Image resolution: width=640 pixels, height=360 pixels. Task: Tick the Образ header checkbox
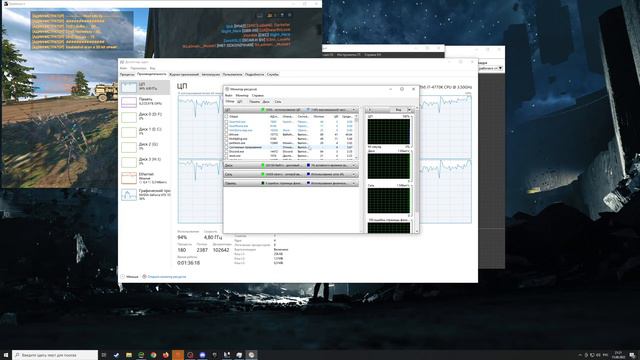(x=227, y=117)
